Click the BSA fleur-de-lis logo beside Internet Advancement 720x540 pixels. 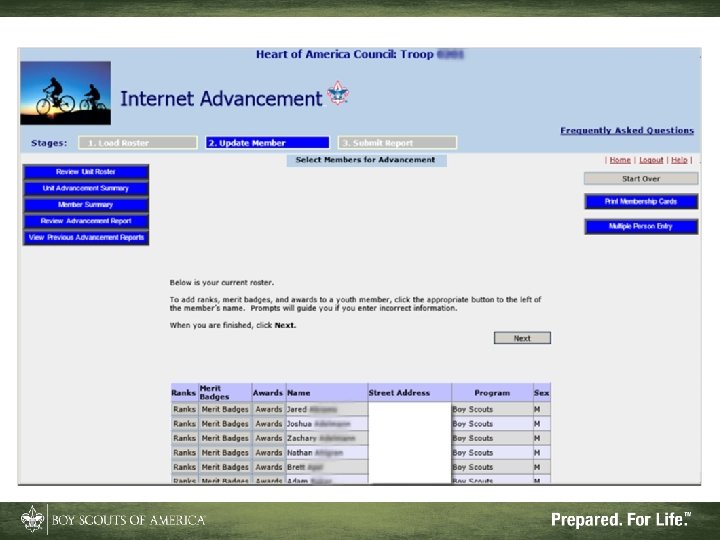pyautogui.click(x=338, y=93)
